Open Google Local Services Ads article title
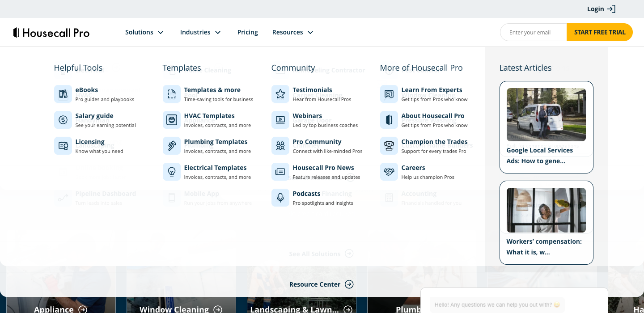Image resolution: width=644 pixels, height=313 pixels. pyautogui.click(x=540, y=156)
